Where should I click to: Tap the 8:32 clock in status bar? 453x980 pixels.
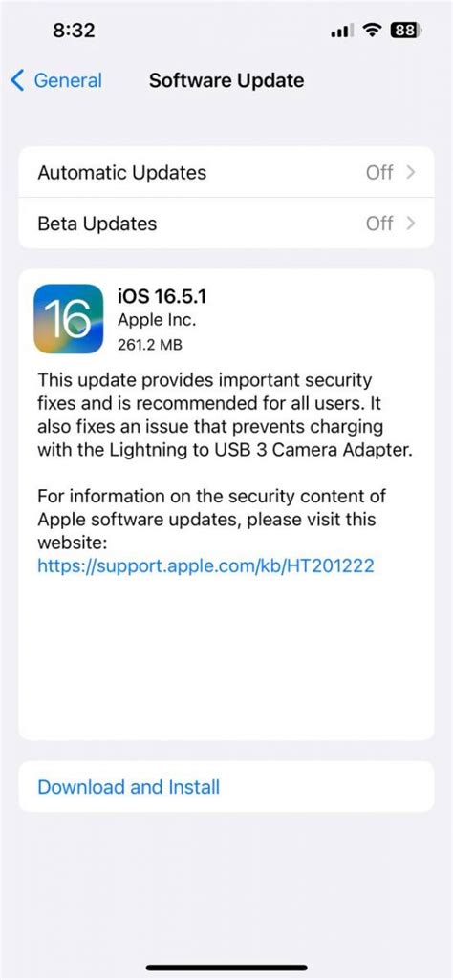click(74, 31)
